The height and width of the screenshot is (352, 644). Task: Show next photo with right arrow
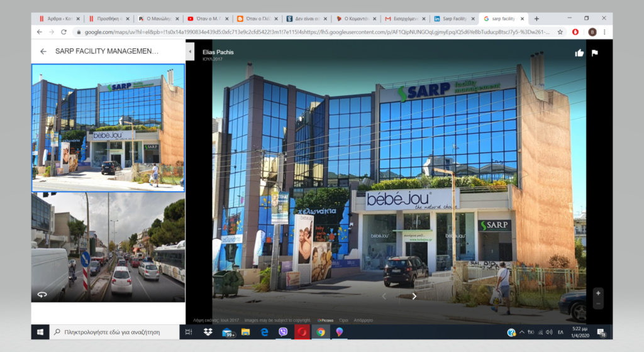tap(414, 296)
